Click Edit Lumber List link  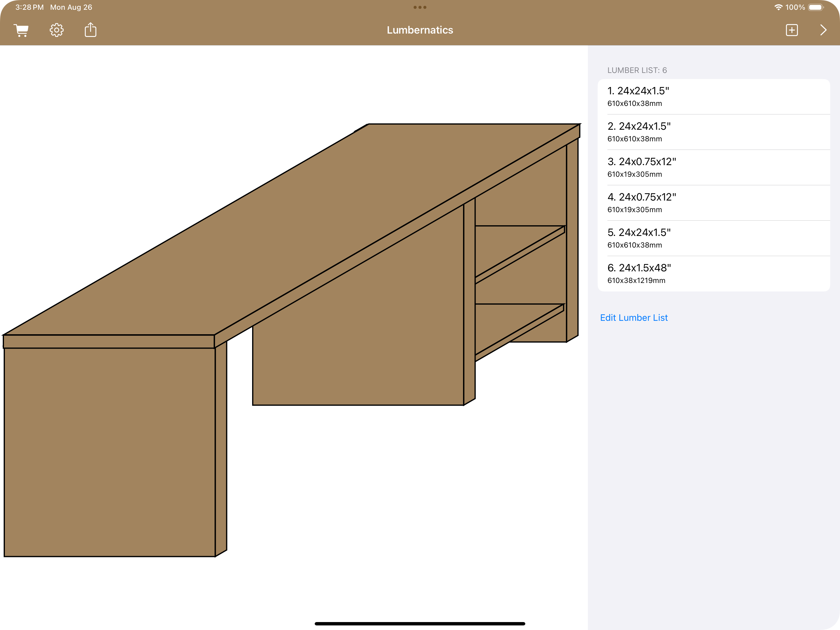(x=634, y=317)
